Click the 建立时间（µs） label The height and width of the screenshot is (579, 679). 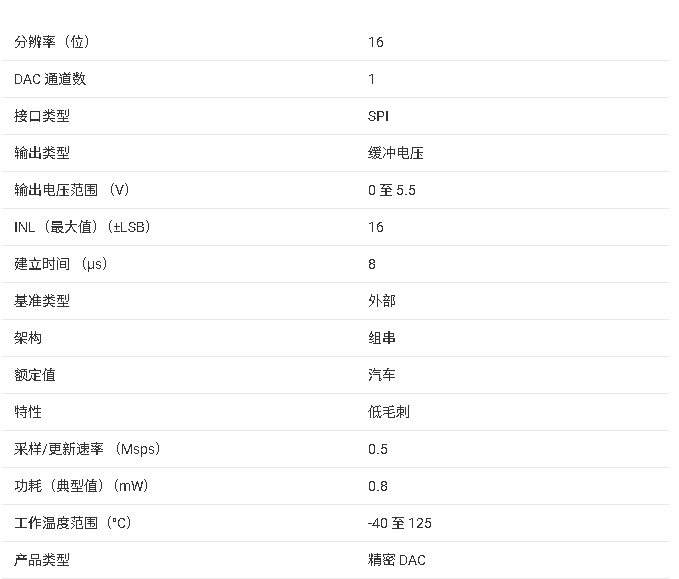tap(60, 264)
